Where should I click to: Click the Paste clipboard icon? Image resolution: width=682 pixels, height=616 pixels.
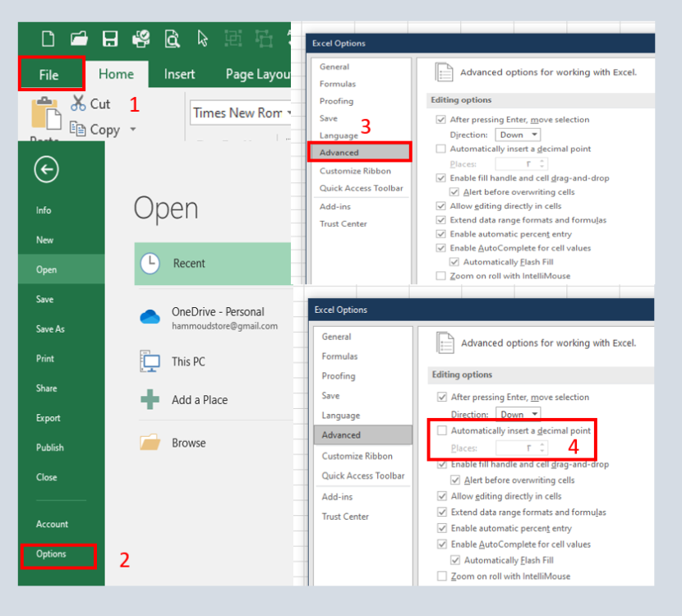pos(46,113)
